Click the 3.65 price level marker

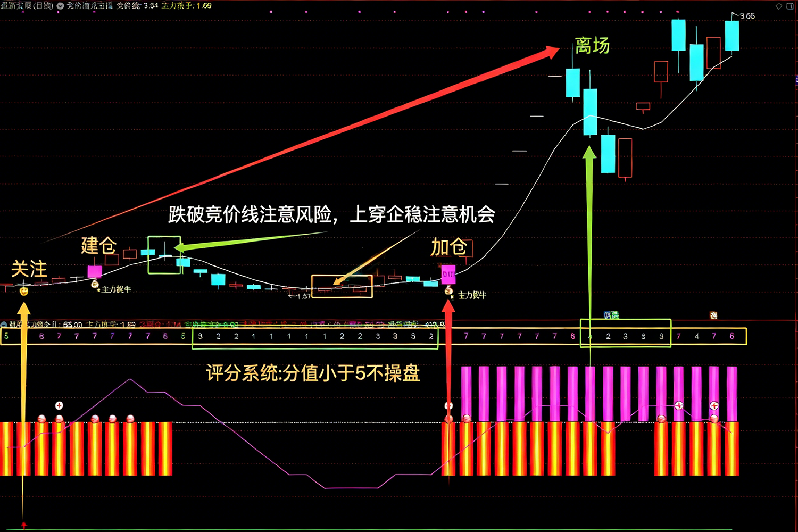(747, 16)
